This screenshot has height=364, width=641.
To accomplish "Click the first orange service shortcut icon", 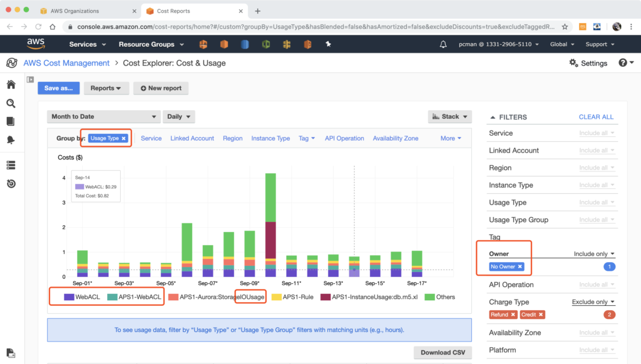I will pos(203,44).
